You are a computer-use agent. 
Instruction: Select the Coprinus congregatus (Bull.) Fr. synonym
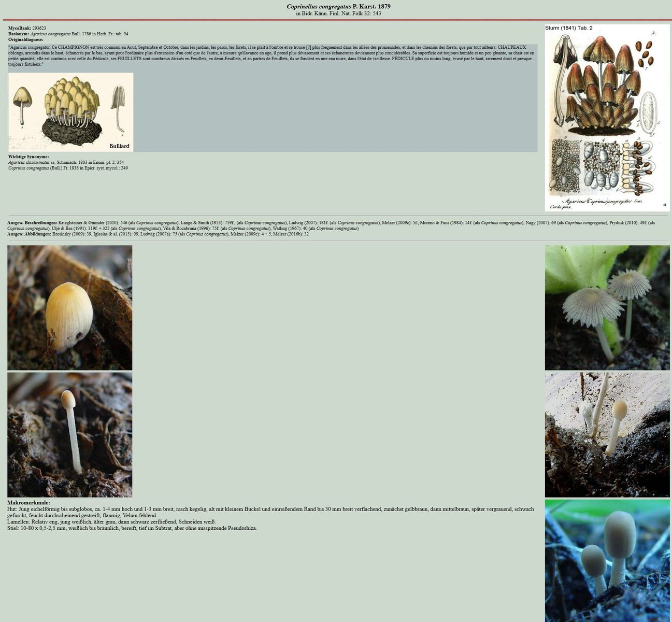[x=68, y=168]
